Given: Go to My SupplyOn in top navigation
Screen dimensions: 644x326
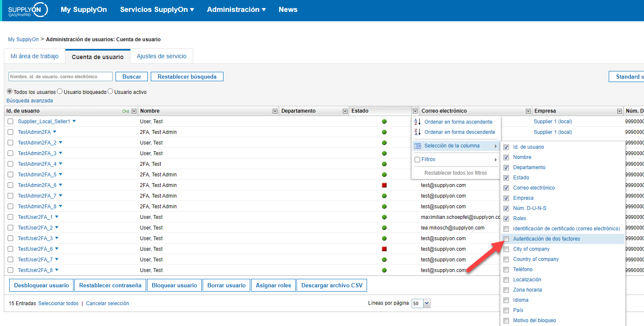Looking at the screenshot, I should 84,9.
